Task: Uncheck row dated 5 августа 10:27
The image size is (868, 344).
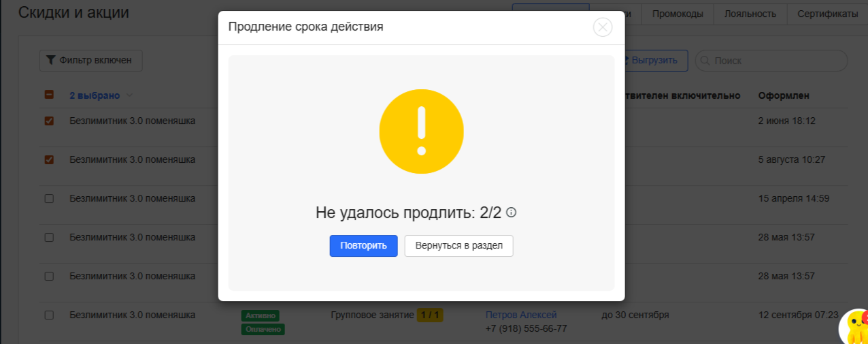Action: [x=49, y=160]
